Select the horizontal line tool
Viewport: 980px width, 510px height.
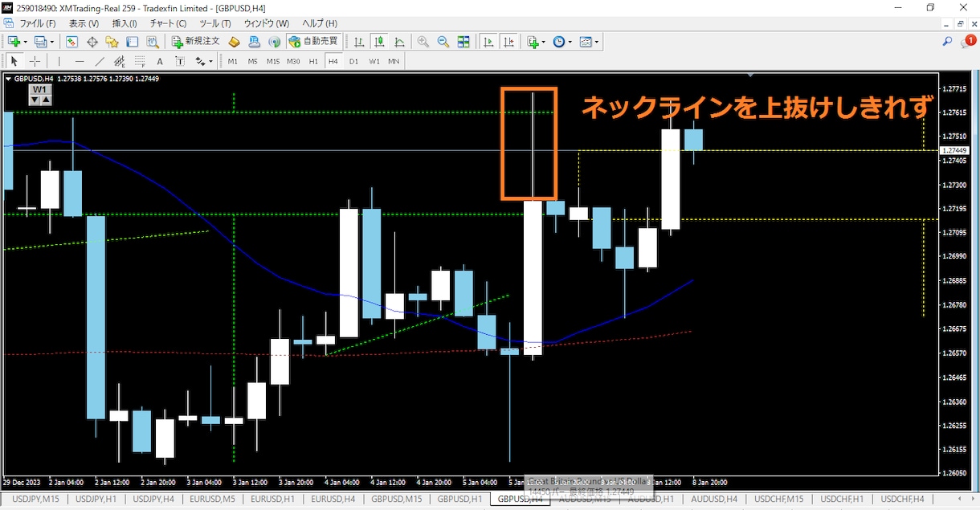click(80, 61)
